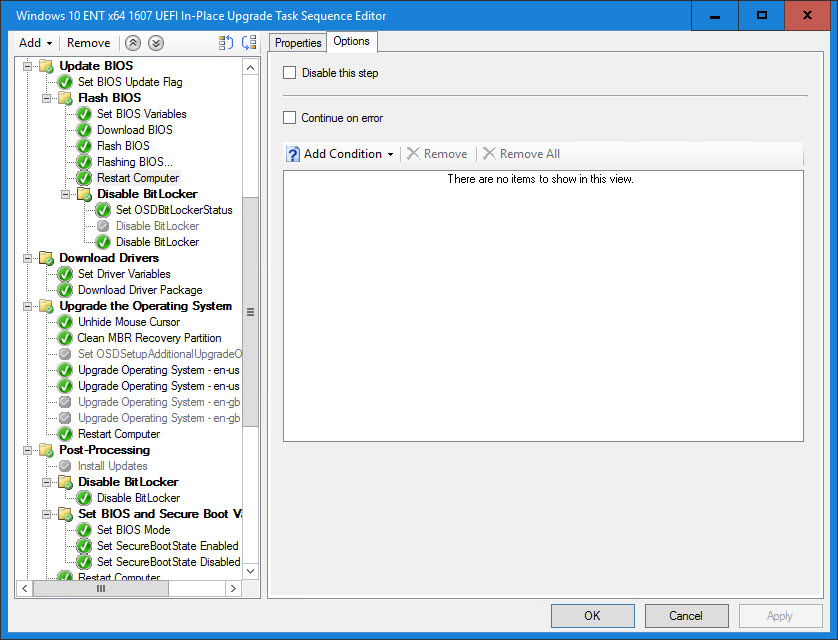Collapse the Post-Processing group
Screen dimensions: 838x640
pyautogui.click(x=27, y=450)
